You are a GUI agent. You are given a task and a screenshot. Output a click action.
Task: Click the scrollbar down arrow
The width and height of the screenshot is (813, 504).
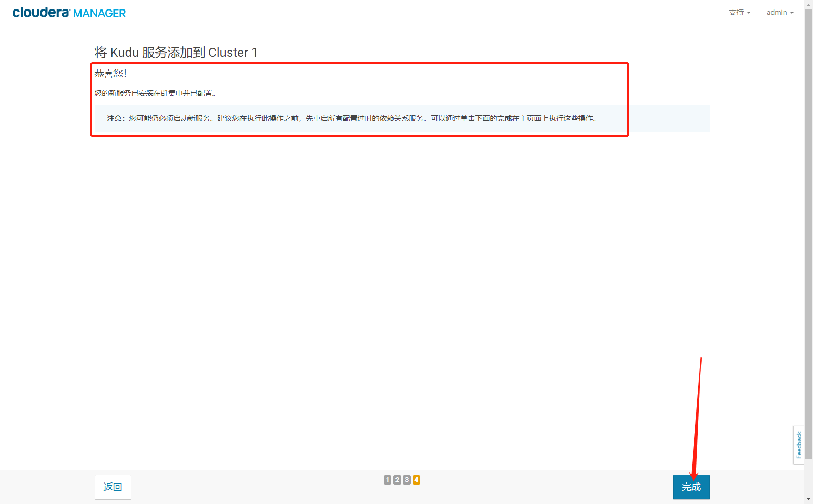point(809,499)
